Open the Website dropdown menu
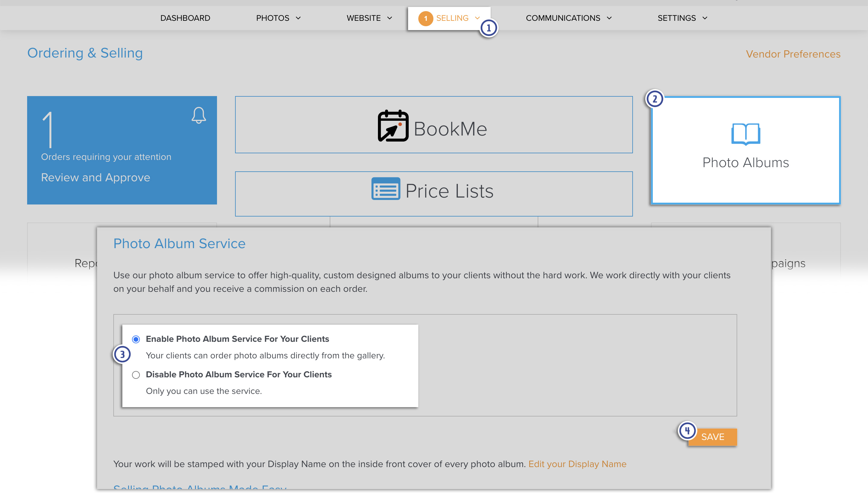Screen dimensions: 868x499 click(x=368, y=18)
